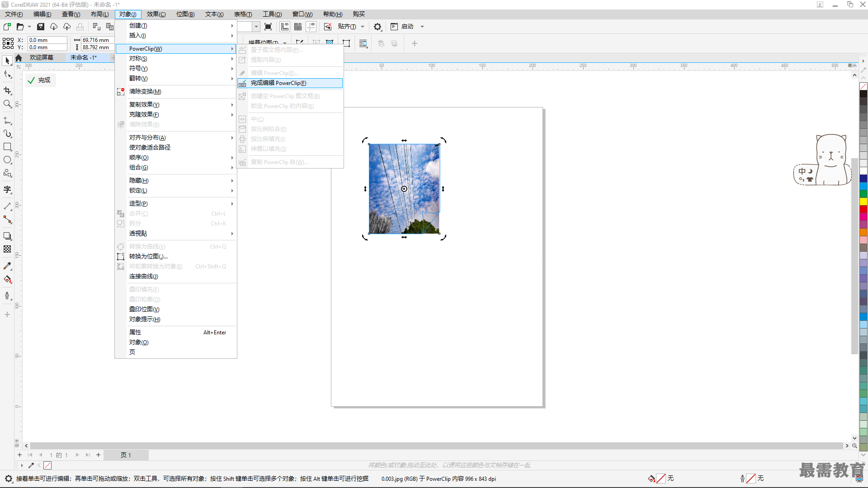Select the Drop Shadow tool
The height and width of the screenshot is (488, 868).
pos(7,236)
